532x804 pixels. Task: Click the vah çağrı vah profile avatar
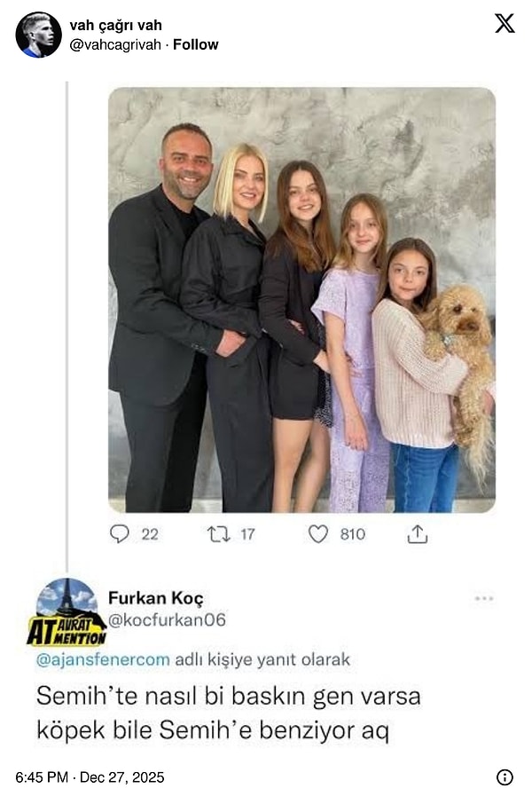point(38,35)
